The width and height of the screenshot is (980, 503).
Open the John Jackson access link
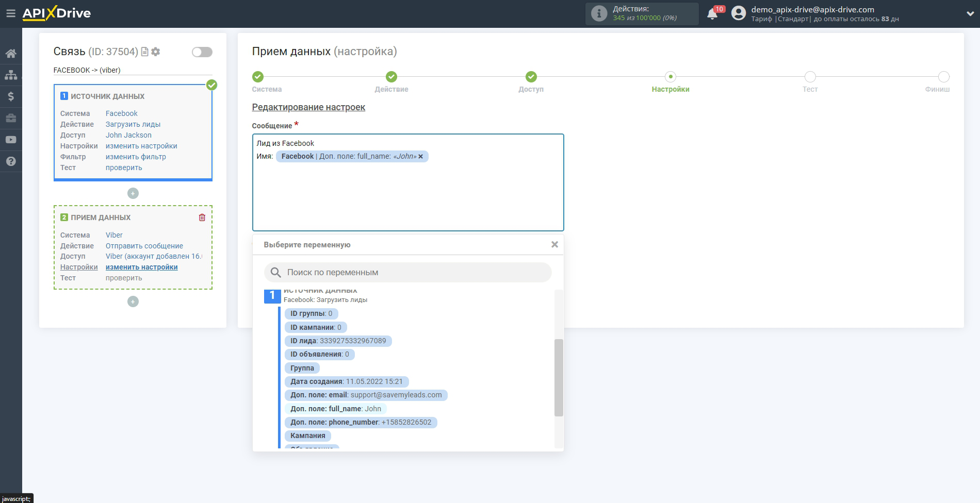pyautogui.click(x=128, y=135)
